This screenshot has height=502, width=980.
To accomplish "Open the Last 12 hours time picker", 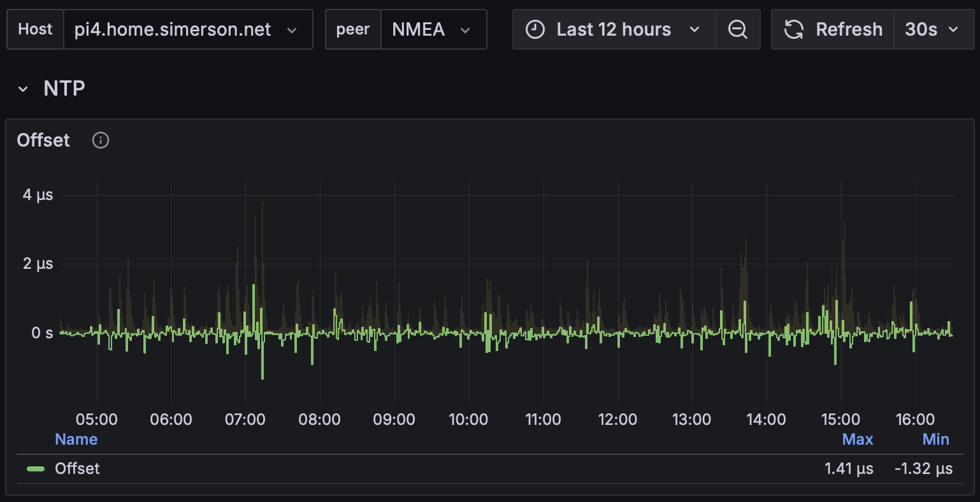I will coord(614,29).
